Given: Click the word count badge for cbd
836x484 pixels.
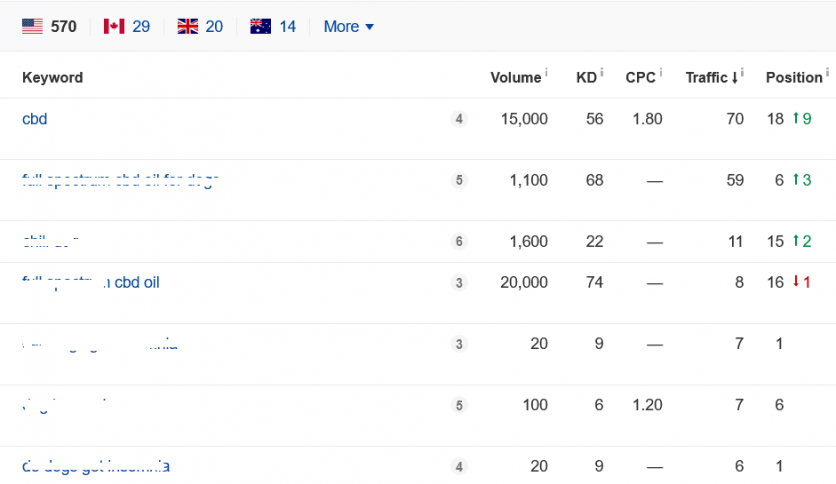Looking at the screenshot, I should click(x=459, y=119).
